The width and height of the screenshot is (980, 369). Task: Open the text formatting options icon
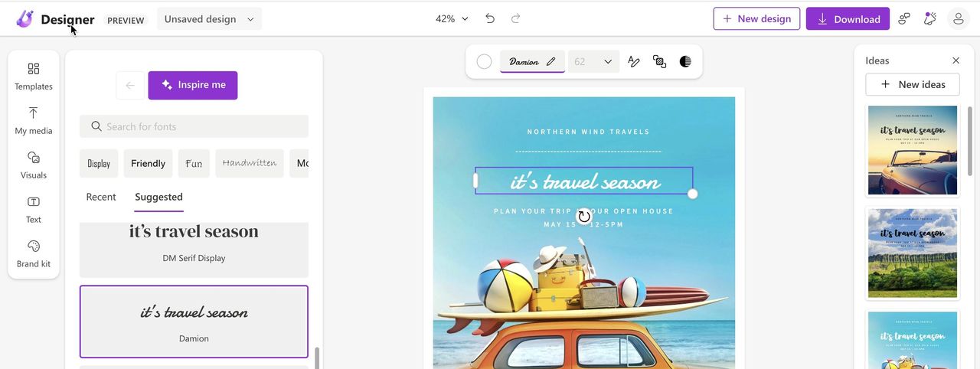(634, 62)
